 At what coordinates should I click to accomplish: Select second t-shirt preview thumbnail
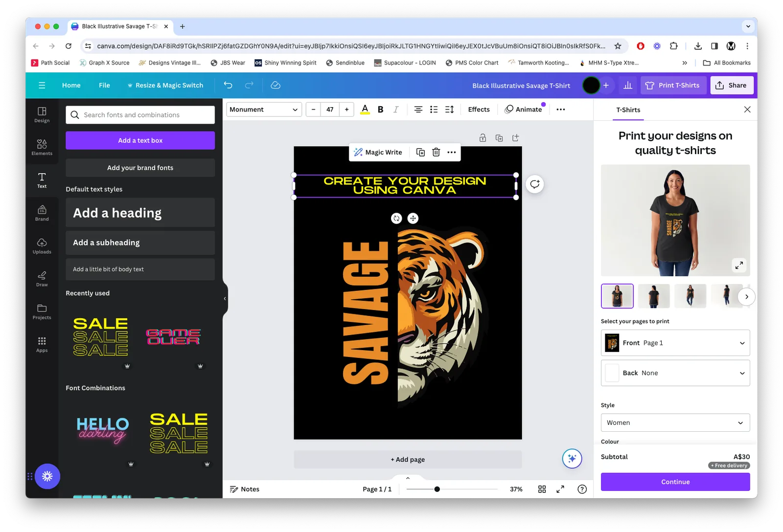(653, 296)
